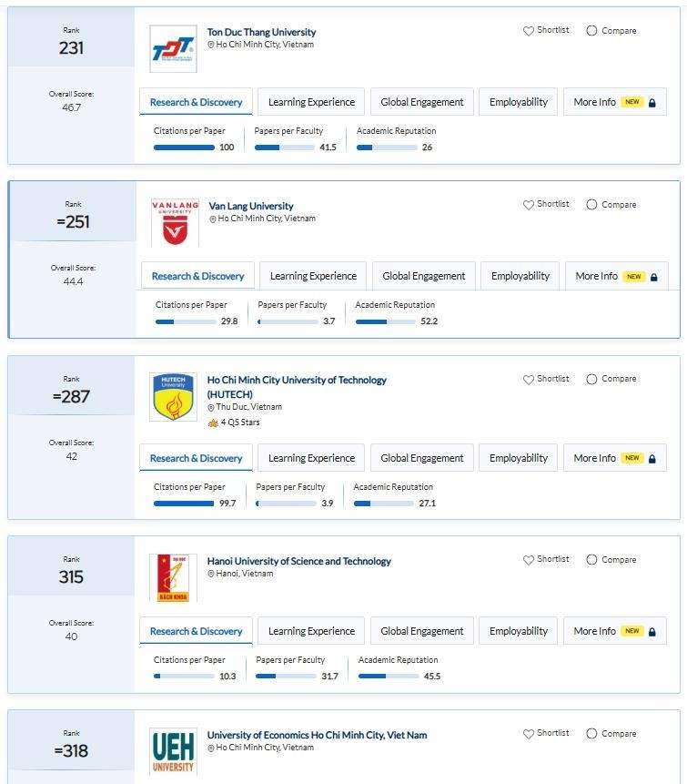Screen dimensions: 687x784
Task: Enable Compare for Hanoi University of Science and Technology
Action: [x=591, y=560]
